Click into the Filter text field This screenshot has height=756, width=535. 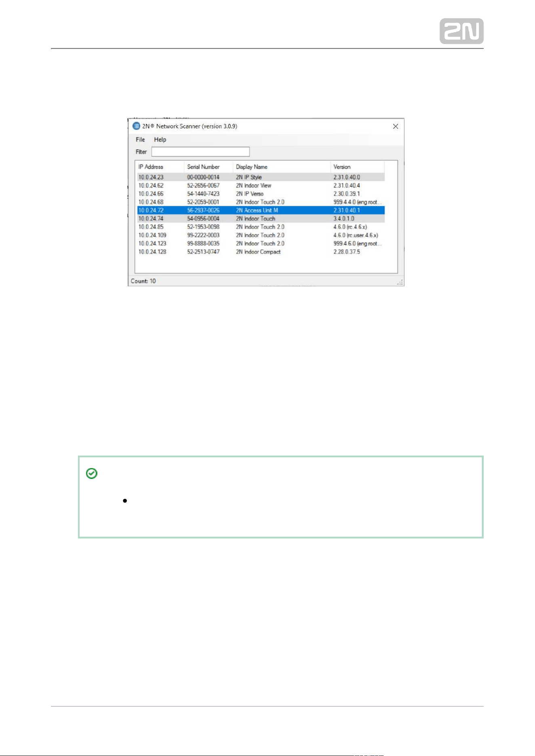[x=200, y=151]
